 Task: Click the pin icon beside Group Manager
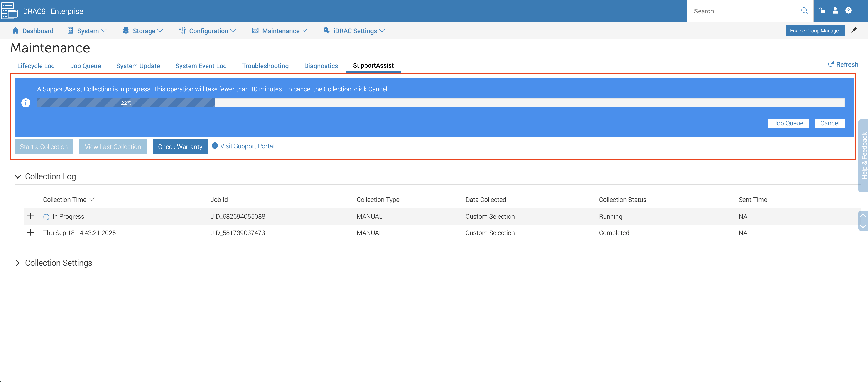pyautogui.click(x=854, y=30)
